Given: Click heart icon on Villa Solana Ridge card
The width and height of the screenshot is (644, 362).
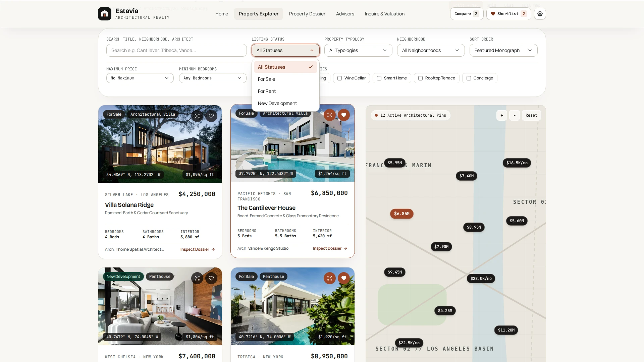Looking at the screenshot, I should (x=211, y=116).
